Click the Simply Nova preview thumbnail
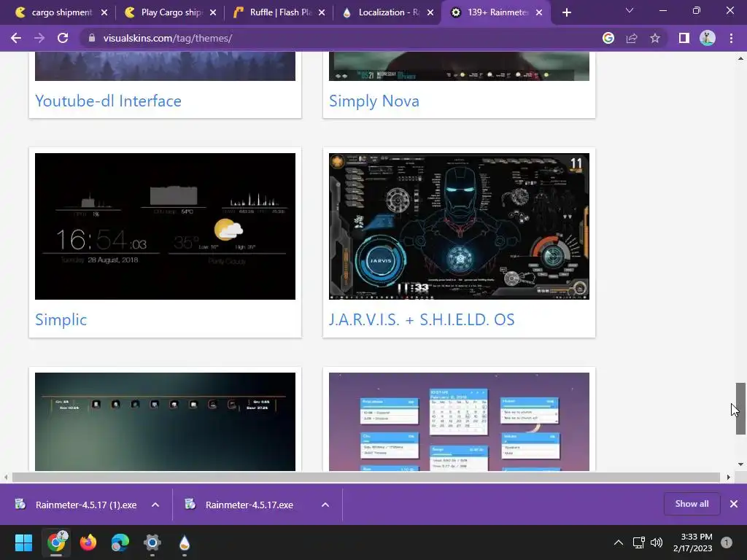 [x=459, y=66]
